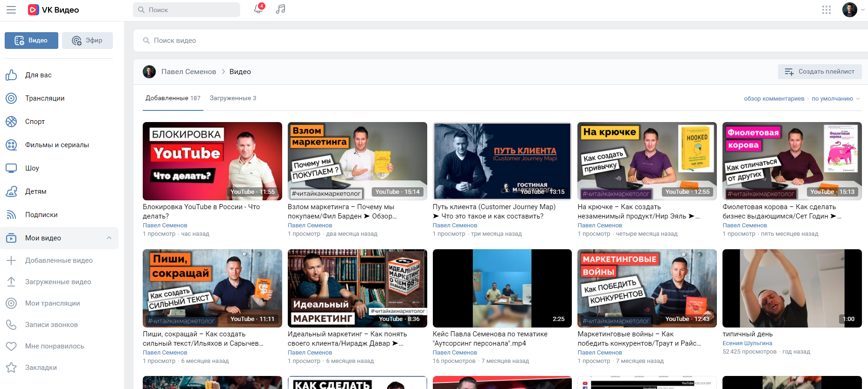
Task: Click the Добавленные видео plus icon
Action: pos(11,260)
